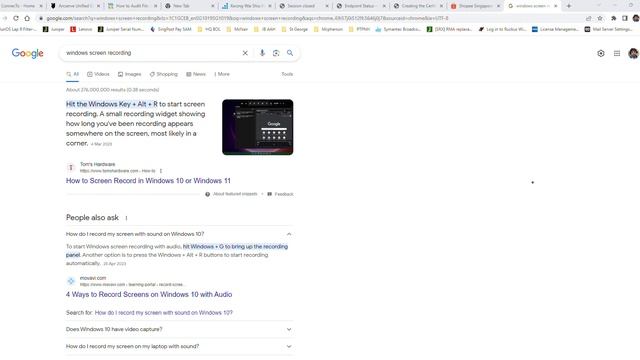The width and height of the screenshot is (640, 360).
Task: Open the browser side panel icon
Action: 624,18
